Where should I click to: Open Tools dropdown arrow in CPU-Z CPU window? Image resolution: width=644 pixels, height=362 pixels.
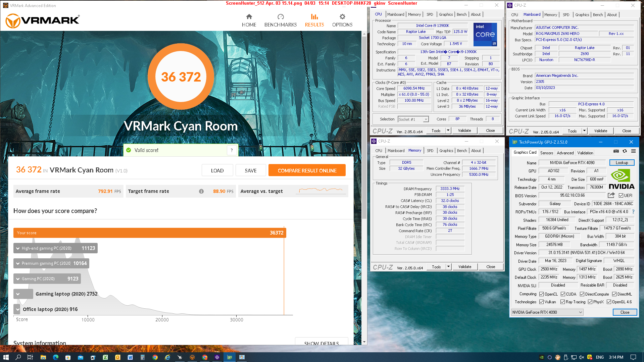pos(448,131)
